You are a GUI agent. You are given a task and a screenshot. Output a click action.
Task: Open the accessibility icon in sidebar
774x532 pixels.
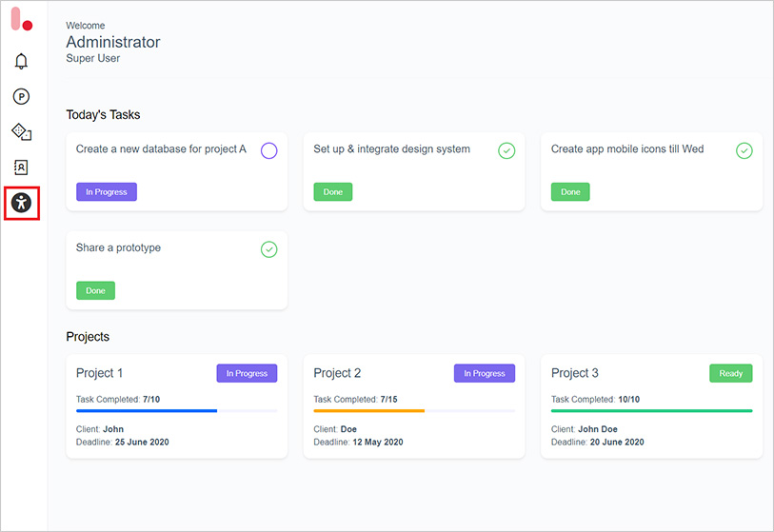click(21, 203)
